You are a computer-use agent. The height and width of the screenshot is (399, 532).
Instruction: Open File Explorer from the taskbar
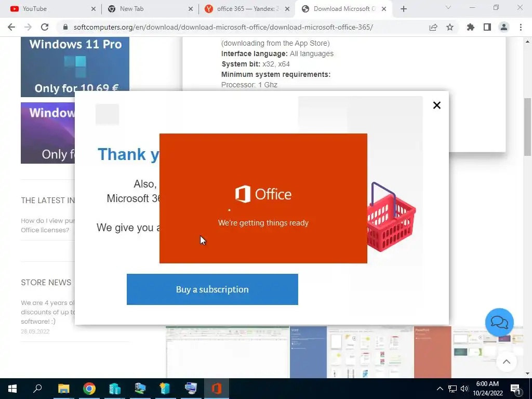pos(63,389)
